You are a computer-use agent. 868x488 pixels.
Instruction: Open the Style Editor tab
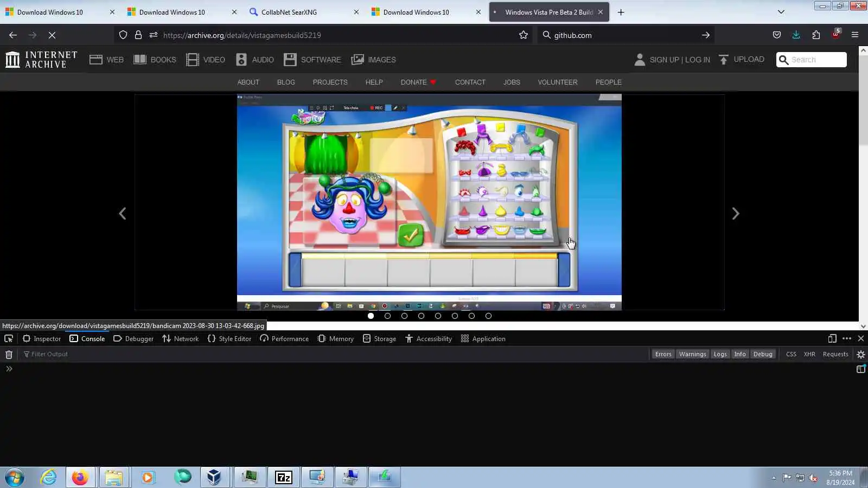229,339
